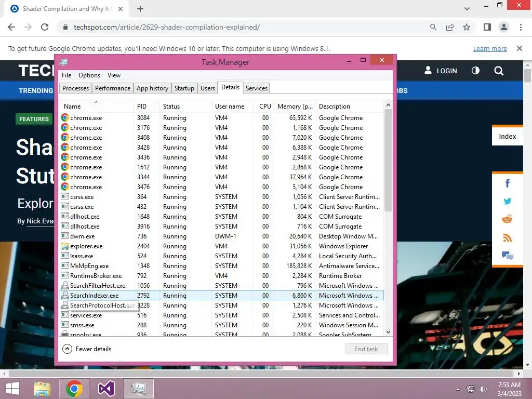
Task: Close the Shader Compilation browser tab
Action: click(x=121, y=9)
